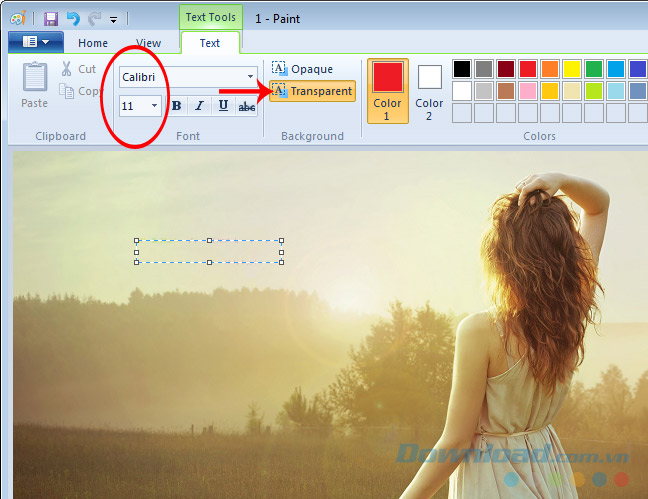Toggle Underline text formatting
The image size is (648, 499).
click(x=223, y=106)
